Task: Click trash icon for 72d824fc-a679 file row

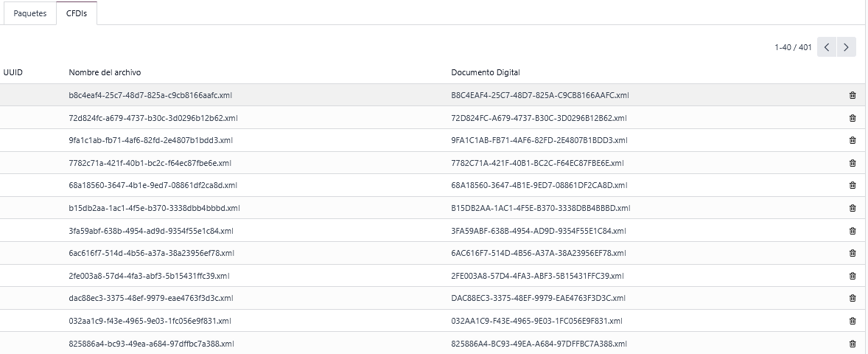Action: 853,118
